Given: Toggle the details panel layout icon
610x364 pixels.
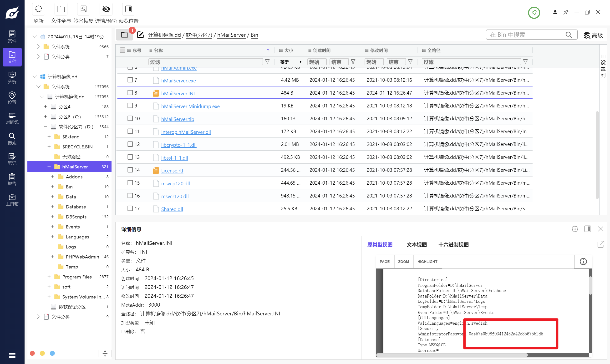Looking at the screenshot, I should click(587, 229).
